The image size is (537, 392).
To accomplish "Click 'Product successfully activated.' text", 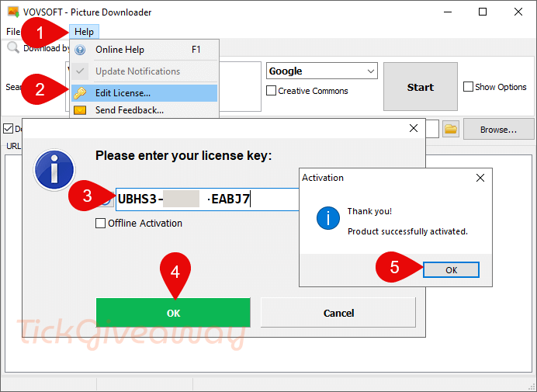I will pyautogui.click(x=407, y=231).
